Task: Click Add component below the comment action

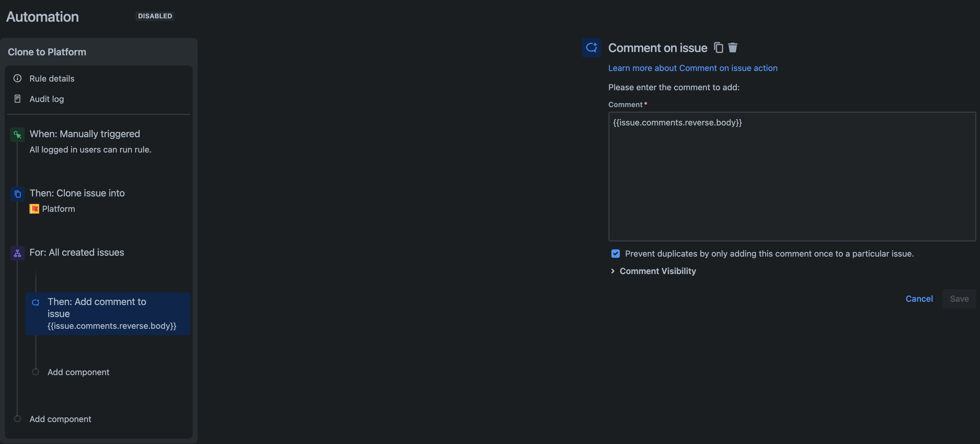Action: point(78,372)
